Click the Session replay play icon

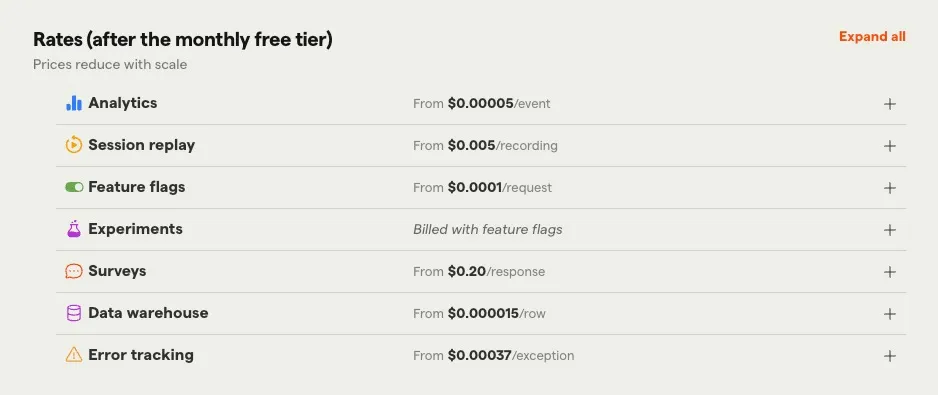[74, 145]
